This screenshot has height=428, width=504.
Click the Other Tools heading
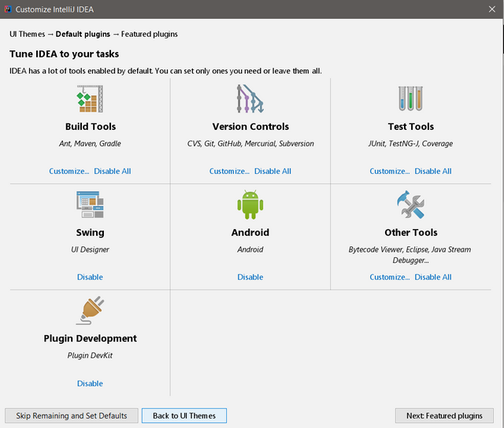411,232
